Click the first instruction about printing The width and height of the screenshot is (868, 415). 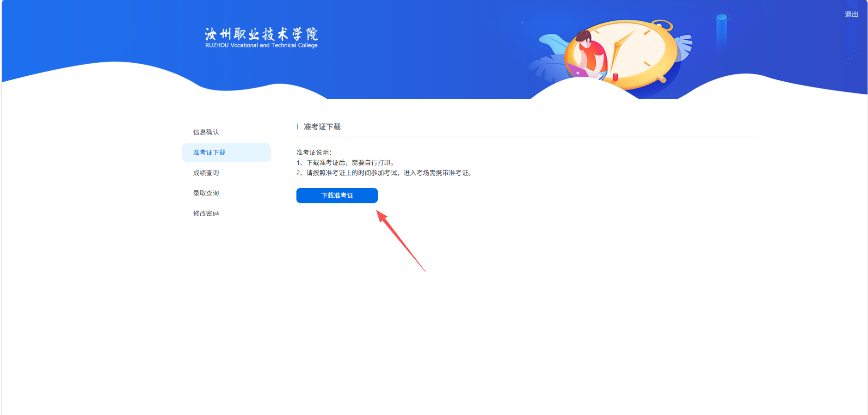345,163
